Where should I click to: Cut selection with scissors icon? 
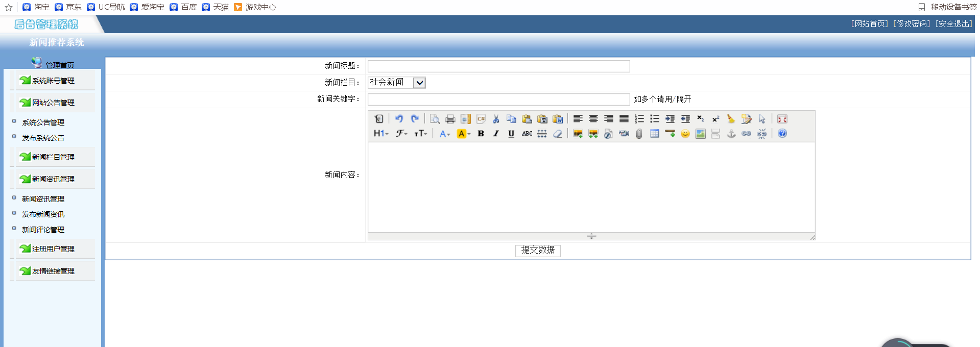496,119
